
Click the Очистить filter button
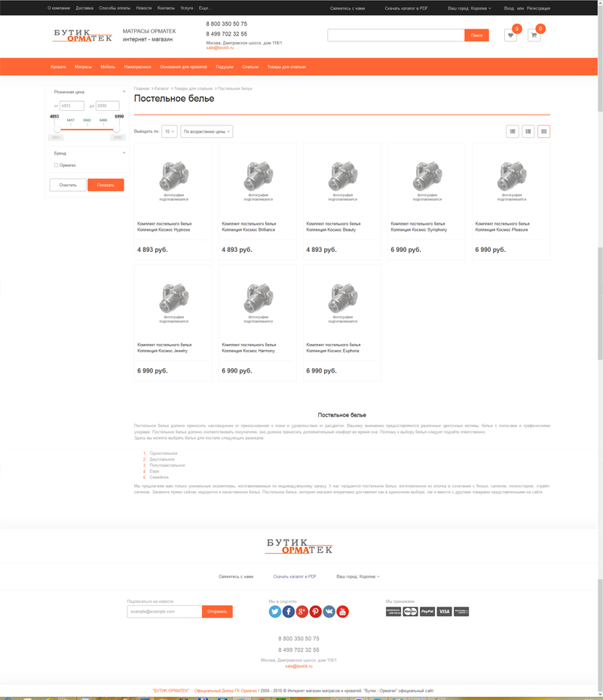click(68, 185)
